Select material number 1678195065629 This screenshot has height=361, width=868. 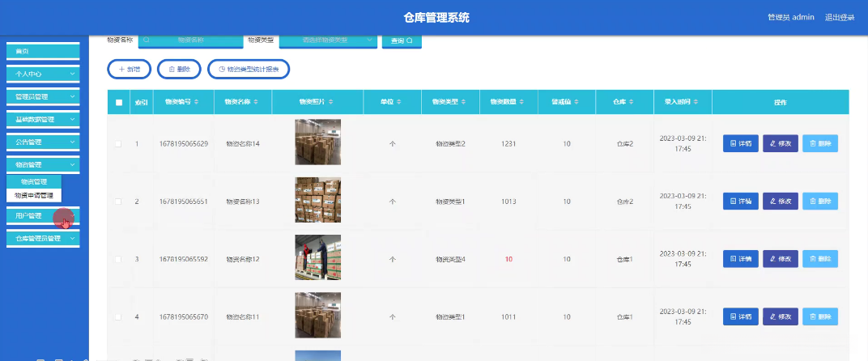point(184,144)
